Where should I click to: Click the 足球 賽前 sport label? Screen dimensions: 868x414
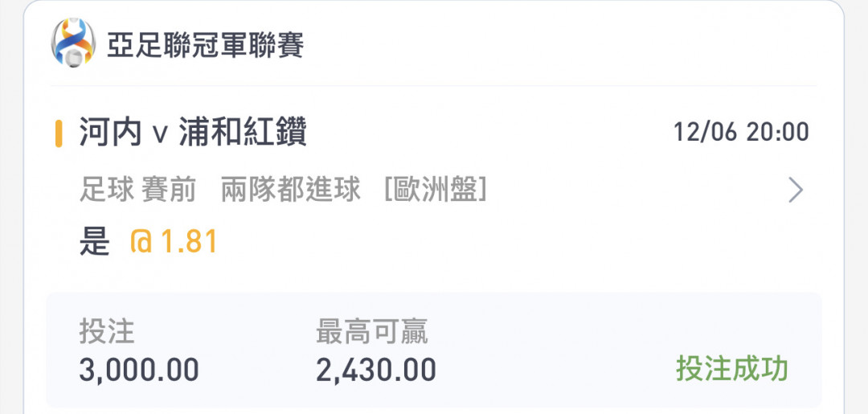(137, 191)
